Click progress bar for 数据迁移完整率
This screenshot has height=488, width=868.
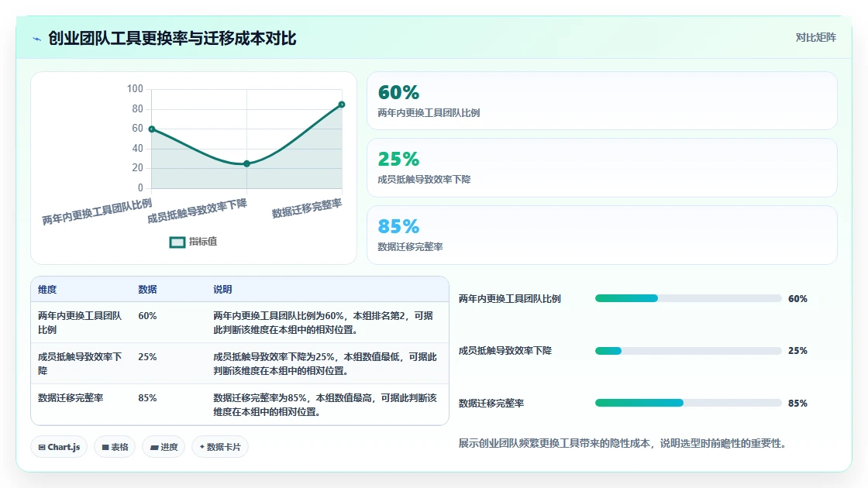click(688, 403)
